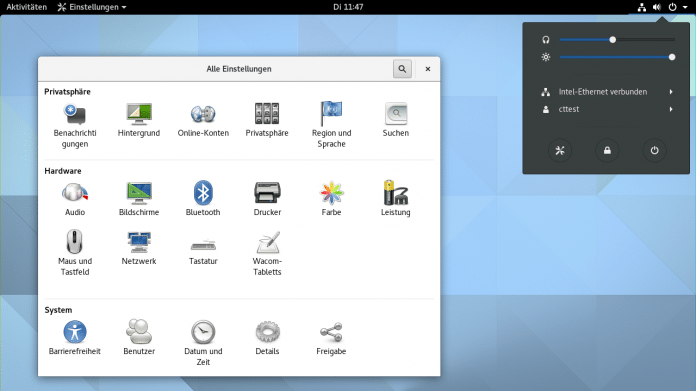Adjust the screen brightness slider
The width and height of the screenshot is (696, 391).
tap(617, 57)
